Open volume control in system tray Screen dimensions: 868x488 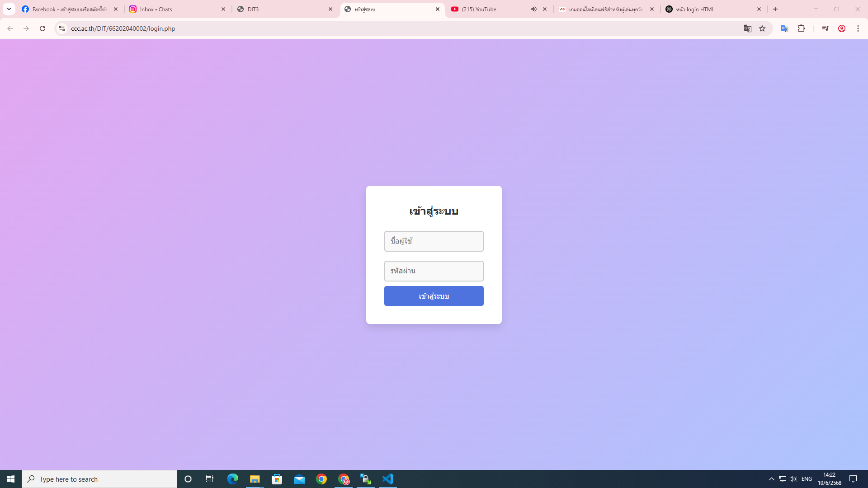[793, 479]
